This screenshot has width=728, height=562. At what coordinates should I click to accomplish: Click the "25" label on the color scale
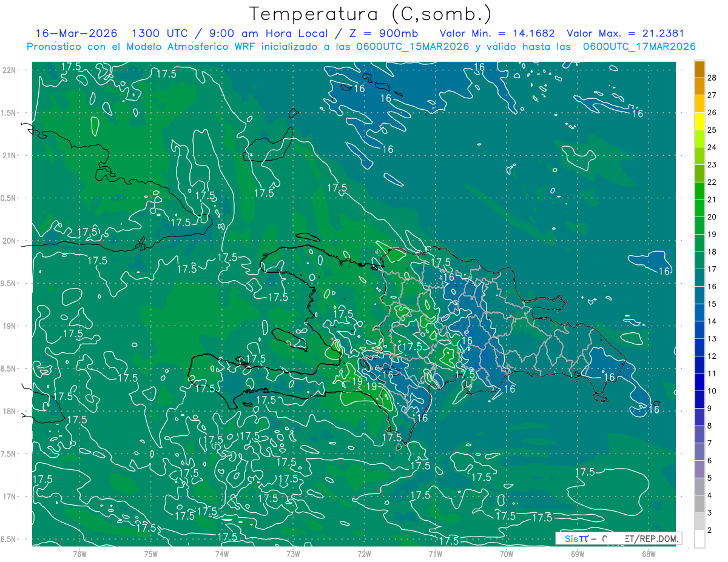(712, 130)
